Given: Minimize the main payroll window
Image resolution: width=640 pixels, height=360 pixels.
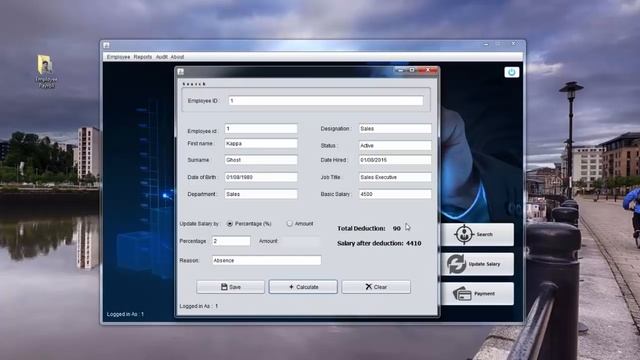Looking at the screenshot, I should [x=486, y=44].
